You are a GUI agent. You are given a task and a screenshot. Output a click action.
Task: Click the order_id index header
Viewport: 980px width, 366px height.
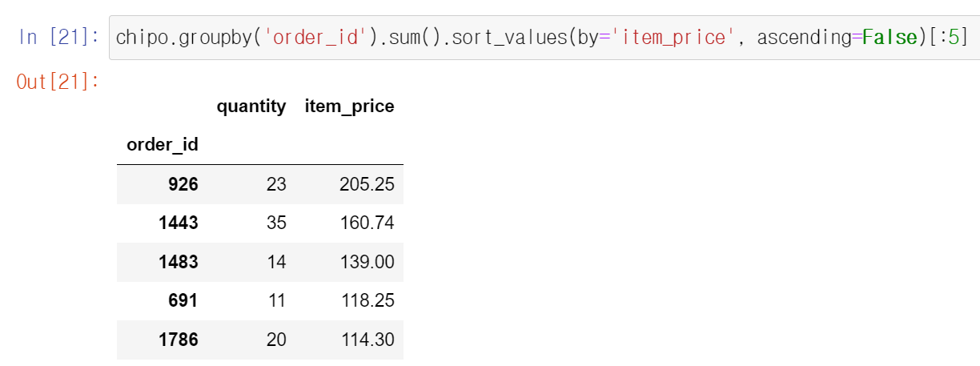click(163, 145)
